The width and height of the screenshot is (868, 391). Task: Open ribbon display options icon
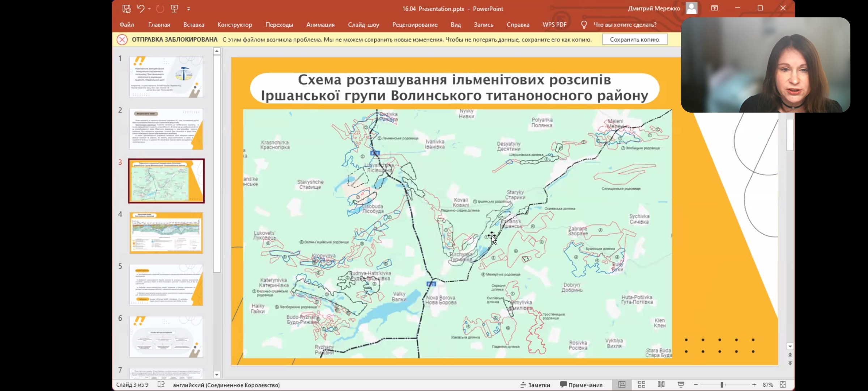715,8
